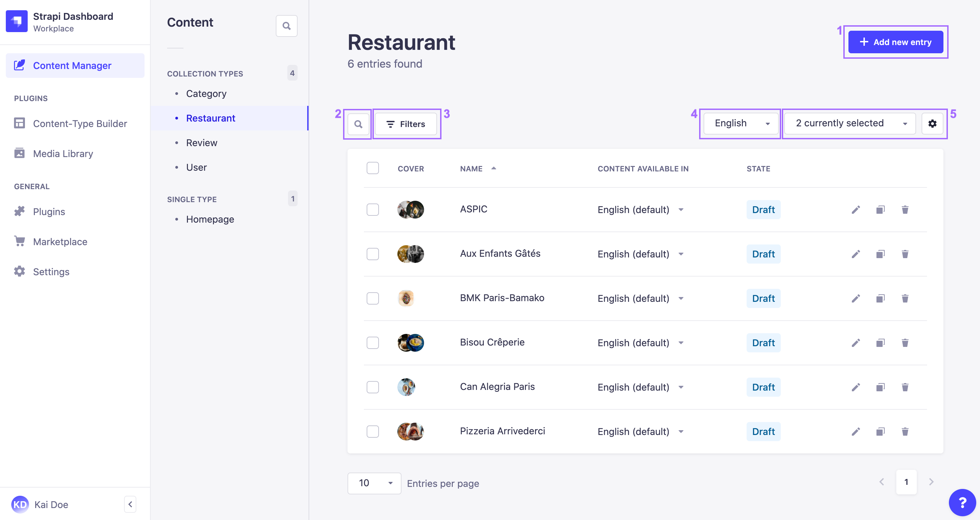Open the entries per page dropdown
This screenshot has height=520, width=980.
[375, 483]
